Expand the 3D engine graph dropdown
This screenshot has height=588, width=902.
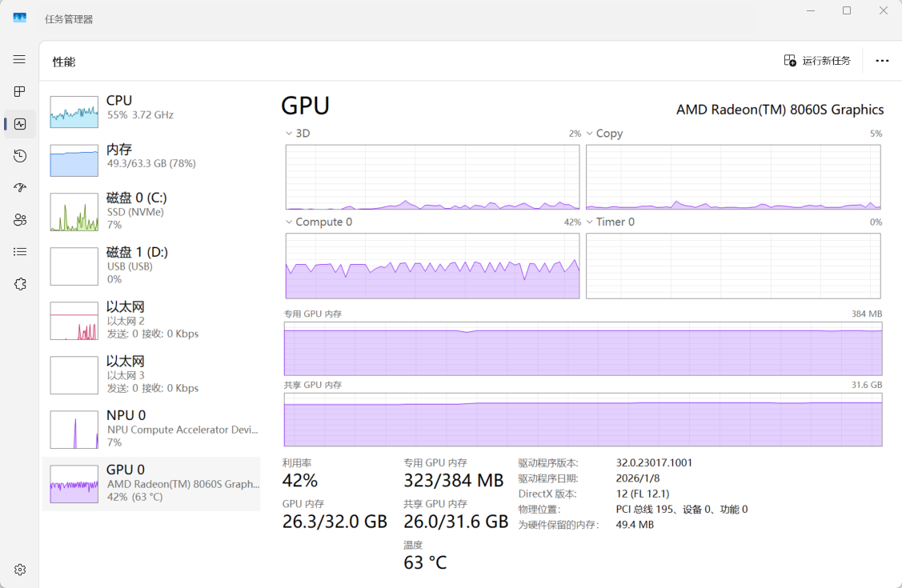(298, 134)
